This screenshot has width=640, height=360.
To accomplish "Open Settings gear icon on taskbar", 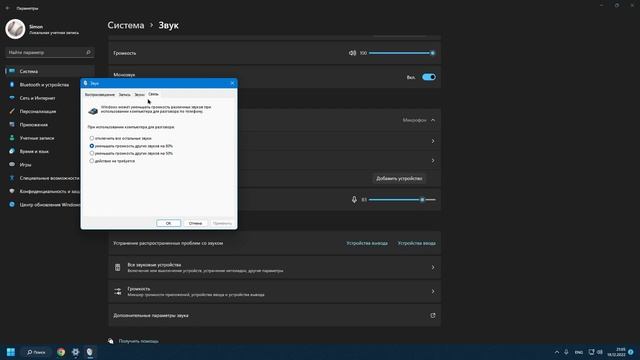I will click(76, 352).
